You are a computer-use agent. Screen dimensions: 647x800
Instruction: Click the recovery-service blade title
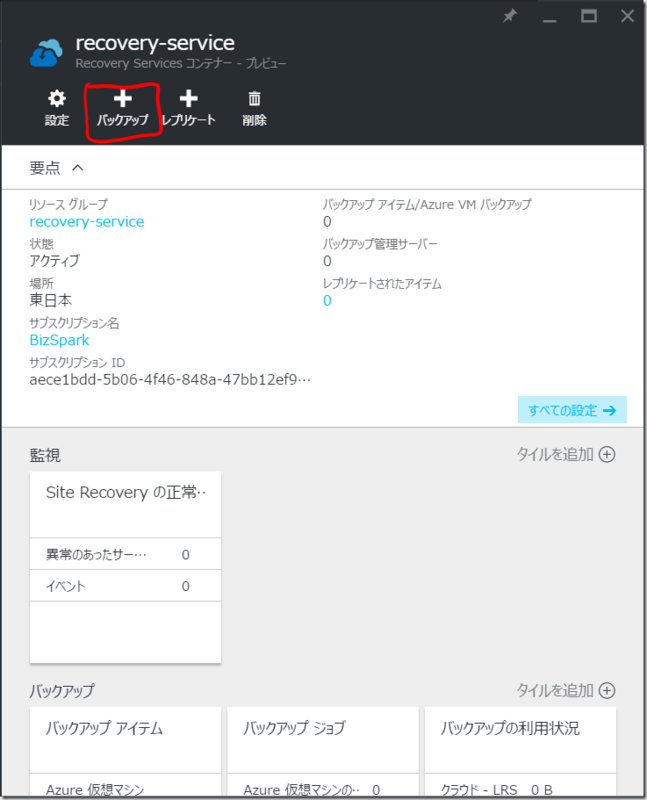(155, 43)
